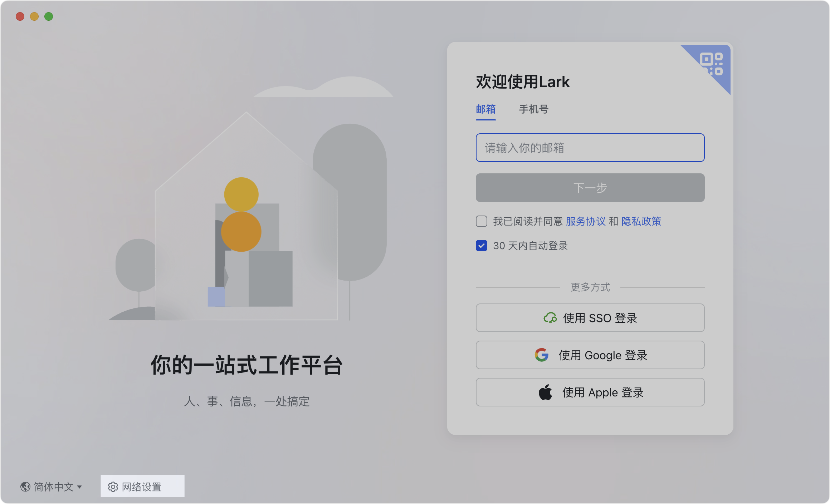Focus the email input field
Viewport: 830px width, 504px height.
pos(590,148)
